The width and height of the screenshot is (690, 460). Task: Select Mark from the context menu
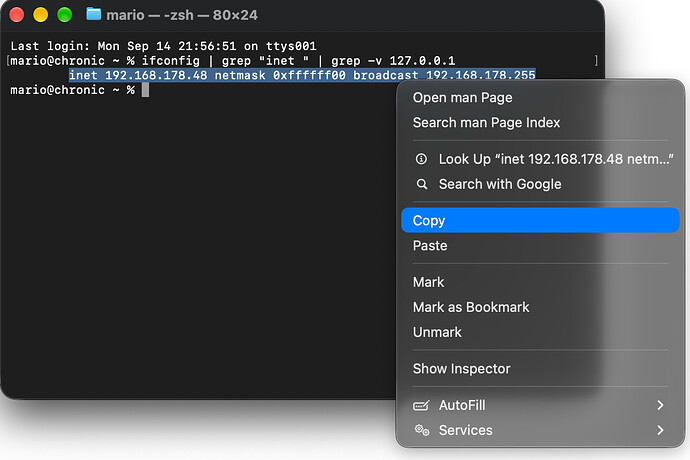tap(540, 282)
